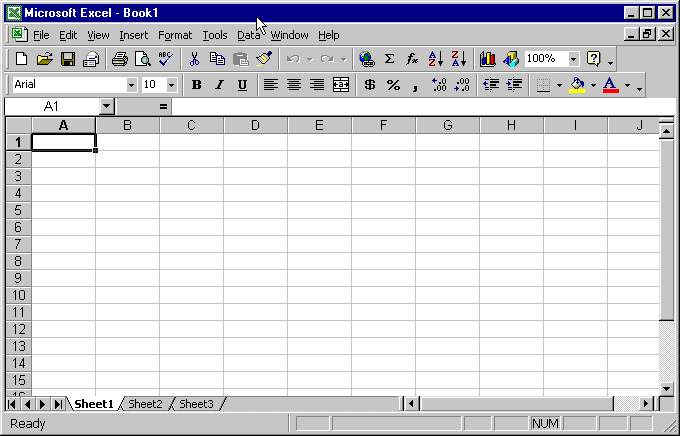Toggle Bold formatting
The height and width of the screenshot is (436, 680).
coord(196,85)
